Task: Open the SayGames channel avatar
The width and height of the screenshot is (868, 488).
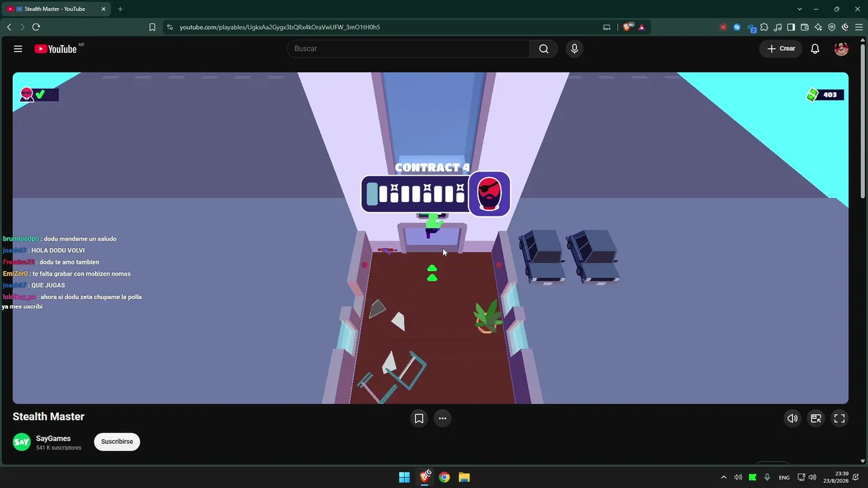Action: 22,442
